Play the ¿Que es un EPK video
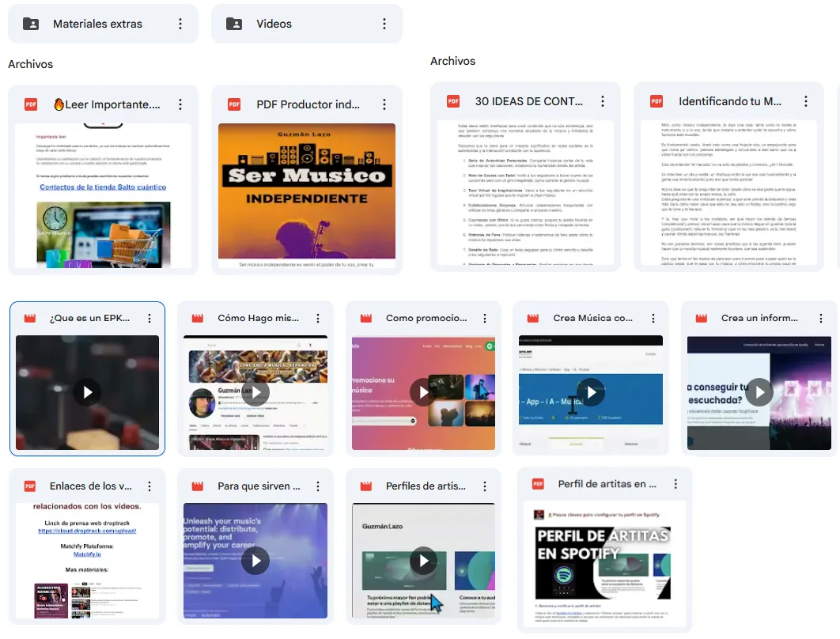The height and width of the screenshot is (639, 840). [x=87, y=392]
